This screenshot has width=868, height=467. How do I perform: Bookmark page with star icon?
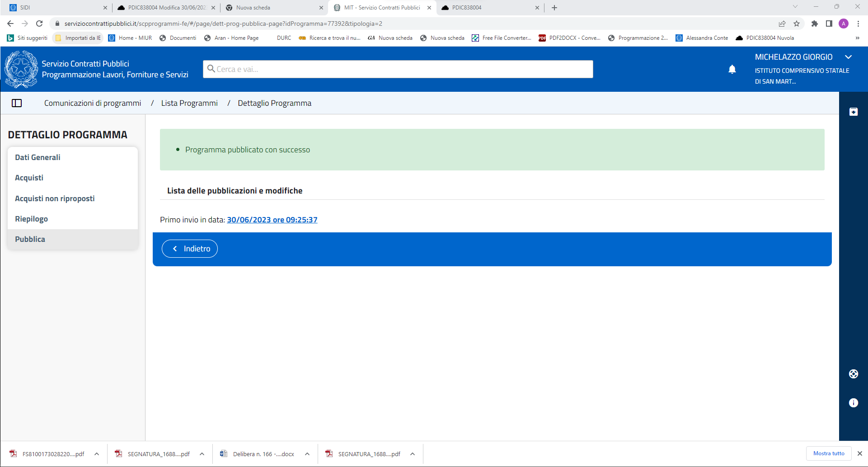point(797,24)
